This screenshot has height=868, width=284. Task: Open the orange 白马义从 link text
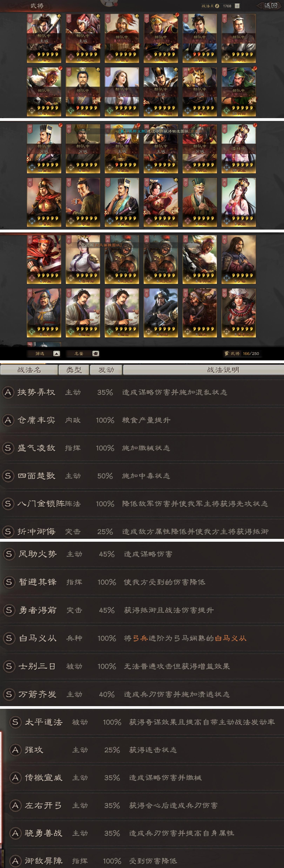(x=231, y=638)
